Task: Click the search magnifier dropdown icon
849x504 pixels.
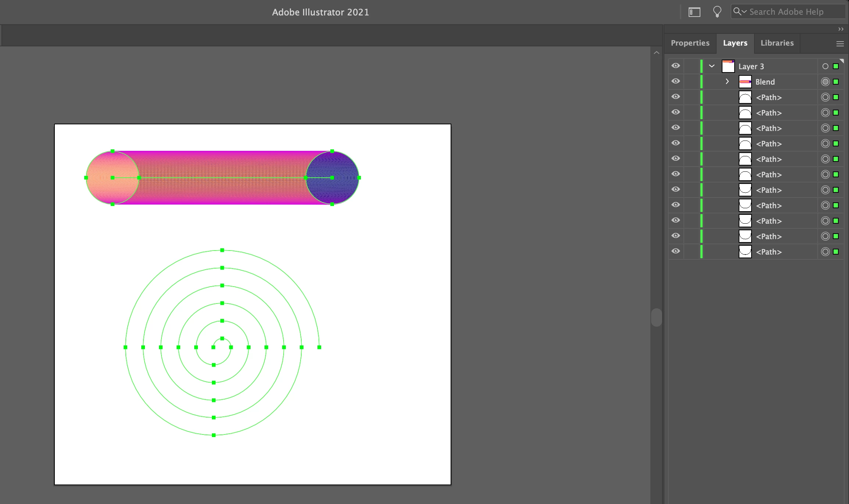Action: point(739,11)
